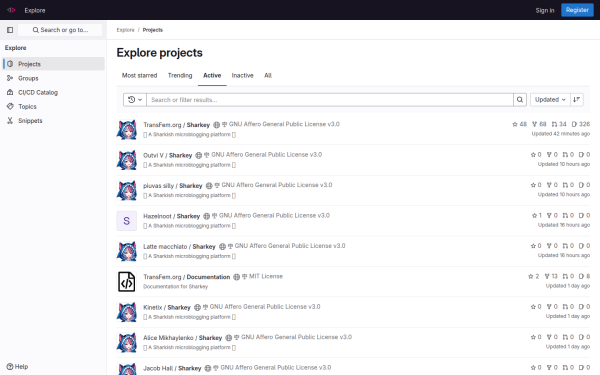The image size is (600, 375).
Task: Open TransFem.org Sharkey project avatar
Action: pos(127,129)
